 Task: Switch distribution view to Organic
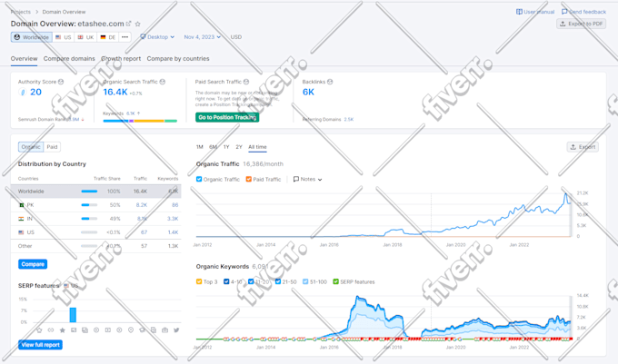tap(31, 147)
